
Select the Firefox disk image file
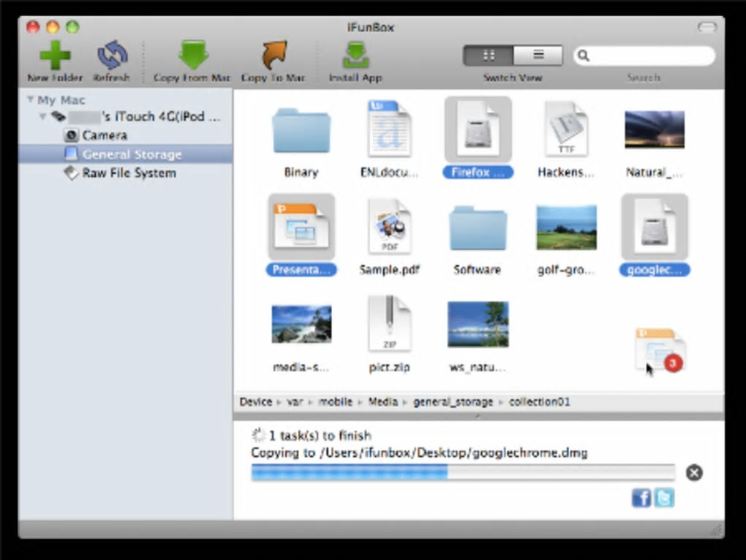478,130
